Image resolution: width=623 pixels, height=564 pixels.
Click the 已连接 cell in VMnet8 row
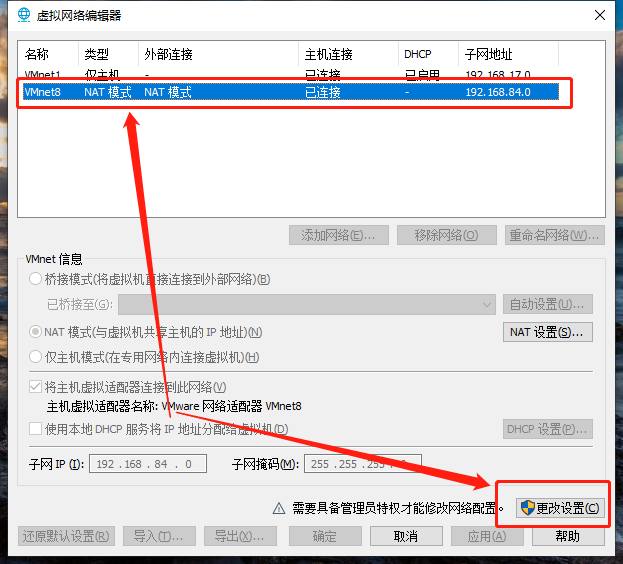pyautogui.click(x=323, y=92)
